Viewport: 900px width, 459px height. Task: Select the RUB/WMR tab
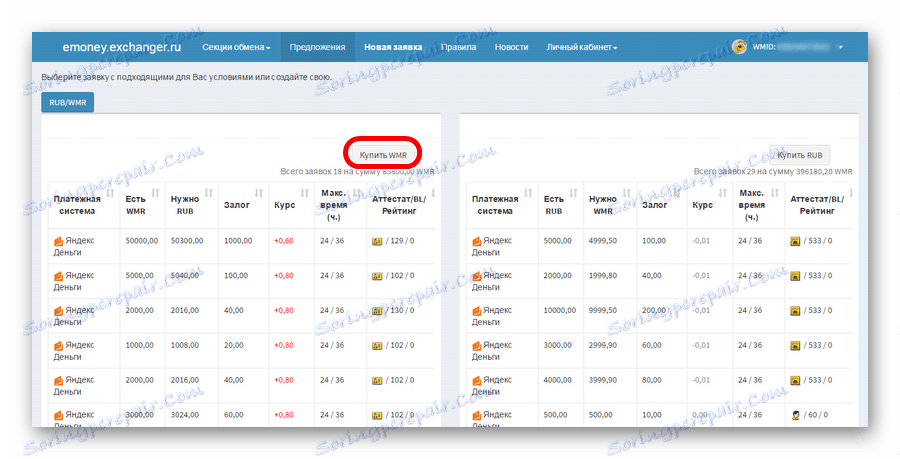pyautogui.click(x=68, y=103)
